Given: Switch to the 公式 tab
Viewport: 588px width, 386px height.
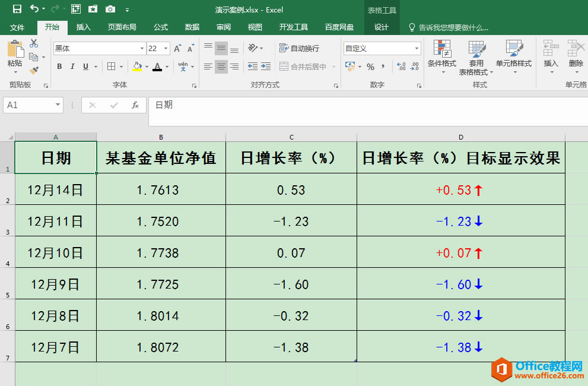Looking at the screenshot, I should [161, 27].
